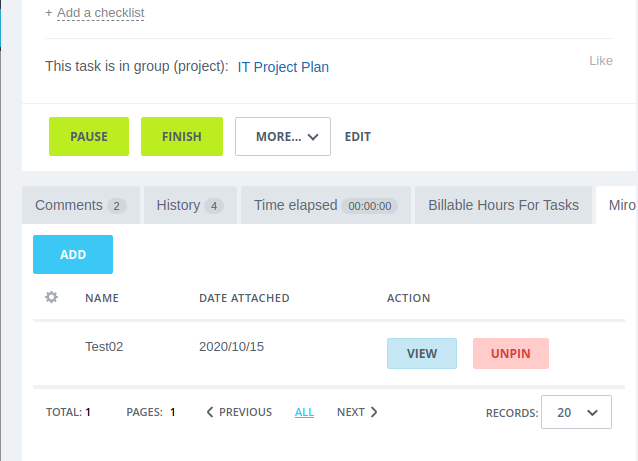Open the History tab
The width and height of the screenshot is (638, 461).
(x=190, y=205)
